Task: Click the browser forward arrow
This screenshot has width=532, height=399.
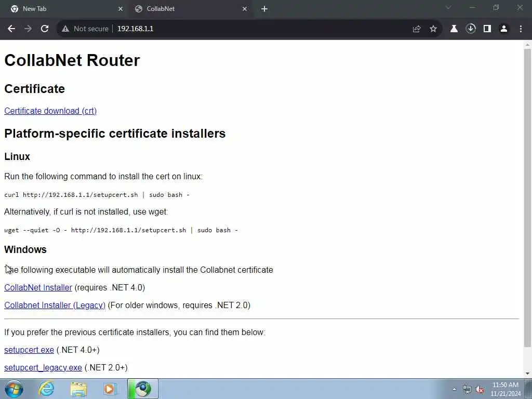Action: pos(28,29)
